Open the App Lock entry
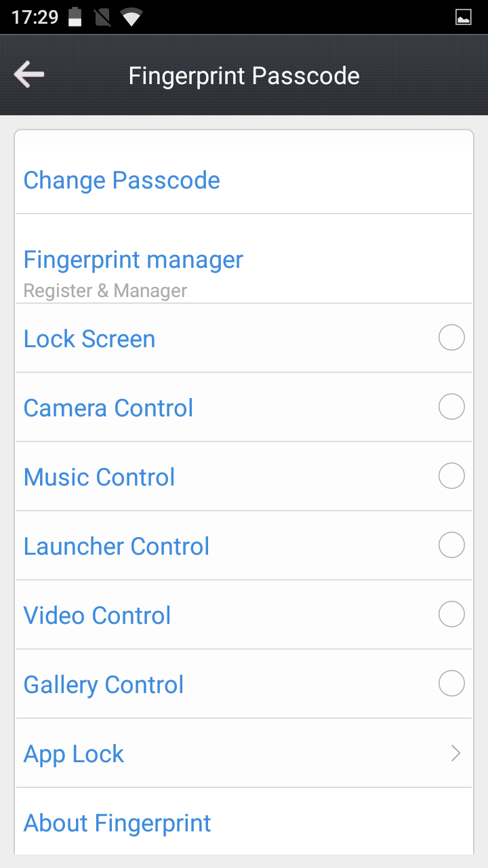Screen dimensions: 488x868 coord(74,754)
